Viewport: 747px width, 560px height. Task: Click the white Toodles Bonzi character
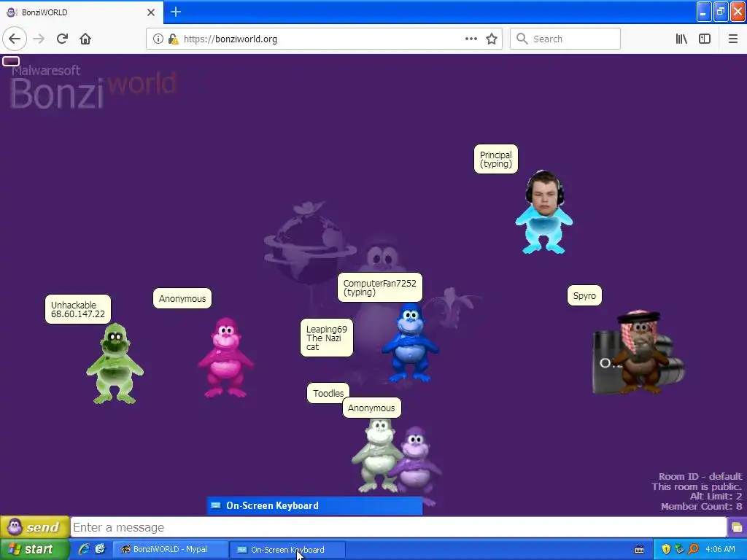pyautogui.click(x=377, y=456)
